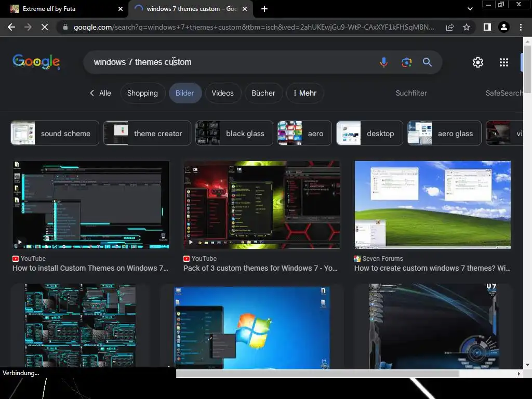Open teal multi-screenshot theme thumbnail
532x399 pixels.
point(81,326)
